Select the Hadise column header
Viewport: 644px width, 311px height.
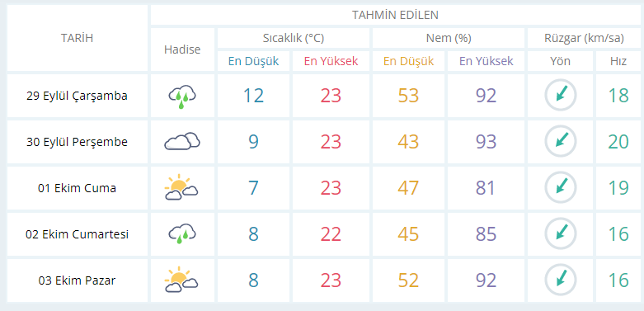pos(182,49)
